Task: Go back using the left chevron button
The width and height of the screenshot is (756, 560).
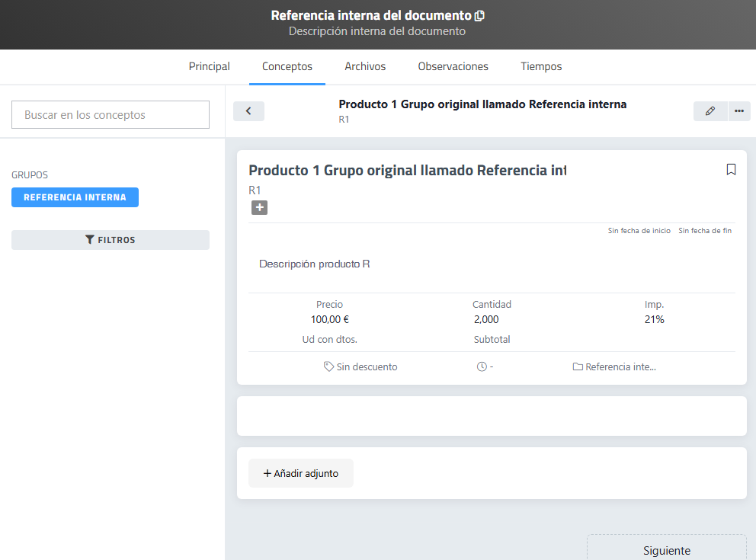Action: tap(248, 111)
